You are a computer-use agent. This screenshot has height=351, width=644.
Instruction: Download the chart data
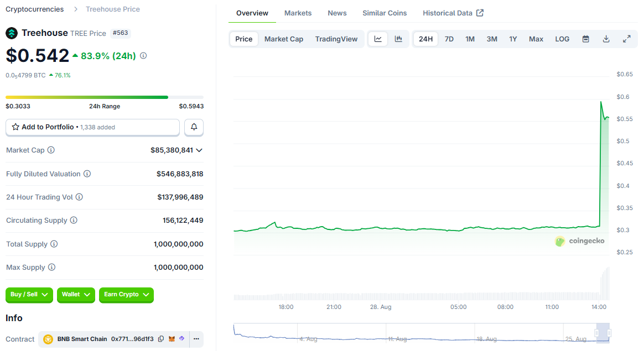click(606, 39)
